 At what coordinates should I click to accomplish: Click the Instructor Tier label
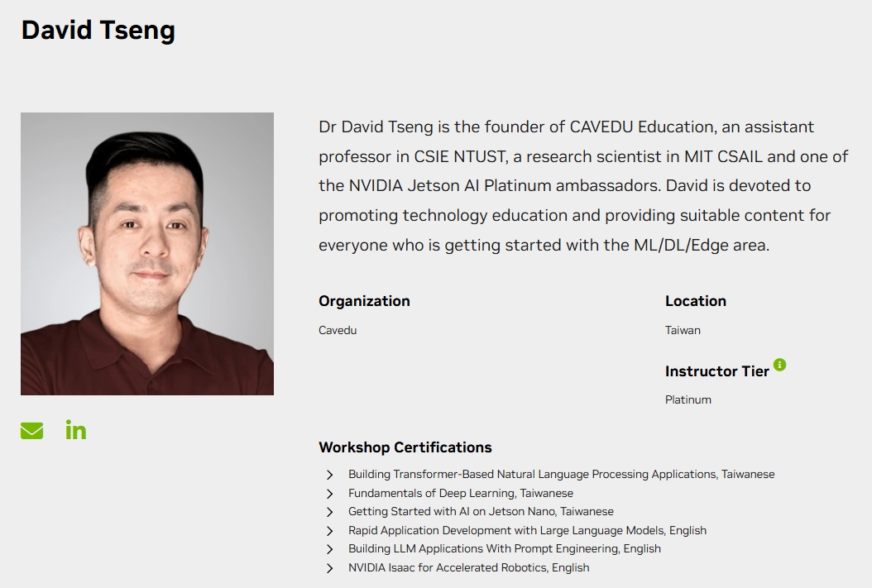[716, 371]
